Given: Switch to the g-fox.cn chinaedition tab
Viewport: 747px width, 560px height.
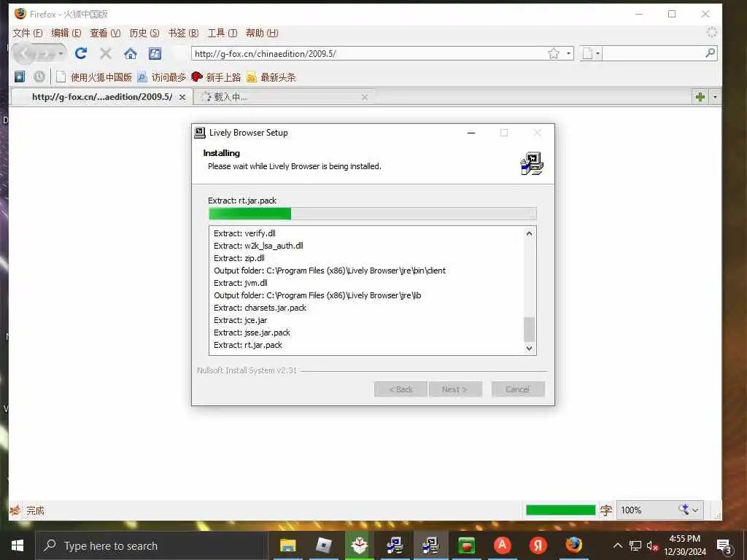Looking at the screenshot, I should tap(102, 97).
